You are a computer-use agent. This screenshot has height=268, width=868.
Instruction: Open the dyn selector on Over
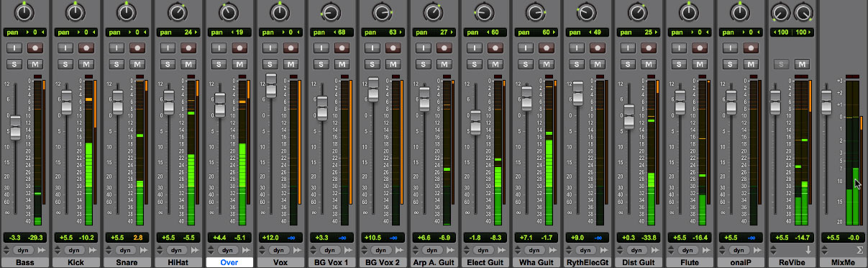pyautogui.click(x=229, y=249)
